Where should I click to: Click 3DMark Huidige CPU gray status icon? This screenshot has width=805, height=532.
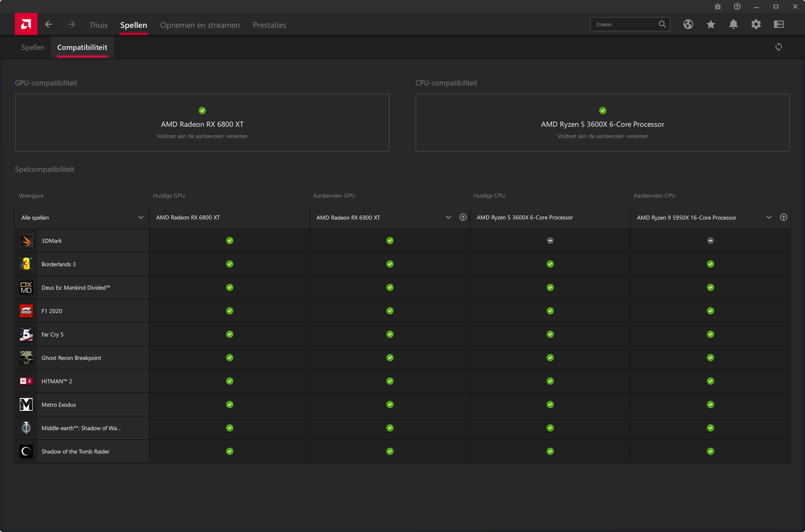point(550,241)
